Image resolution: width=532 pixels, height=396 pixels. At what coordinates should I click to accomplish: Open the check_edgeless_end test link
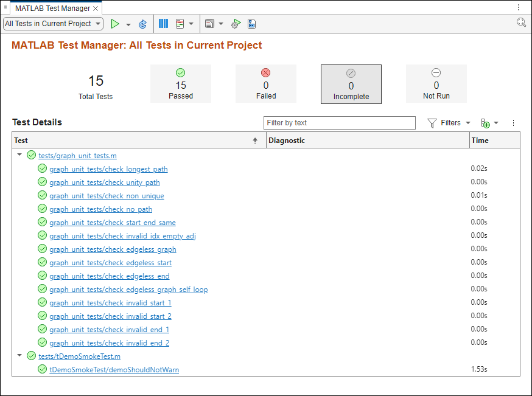pos(109,276)
